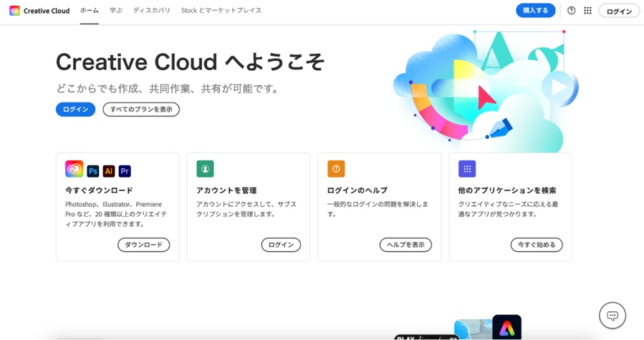Click the ログイン button in top header

point(619,11)
